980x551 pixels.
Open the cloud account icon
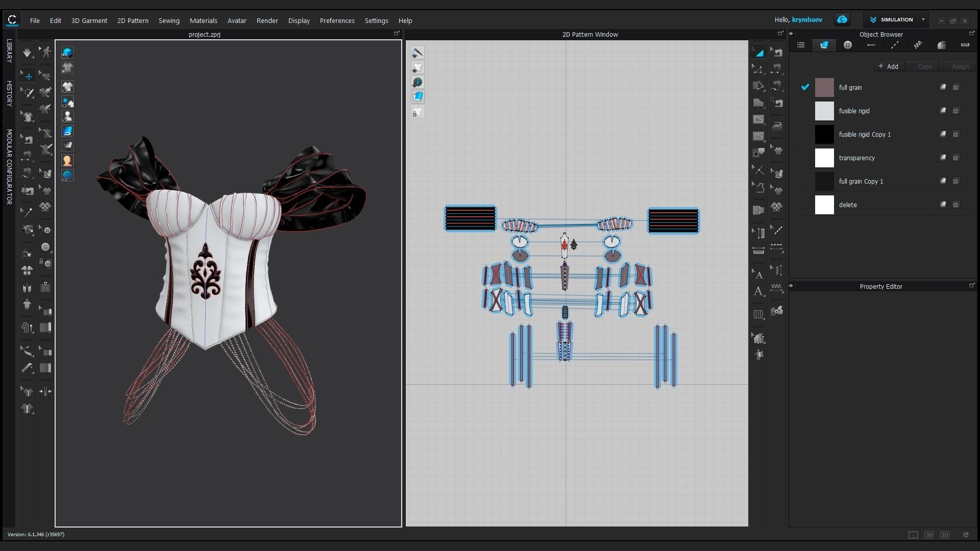tap(842, 19)
